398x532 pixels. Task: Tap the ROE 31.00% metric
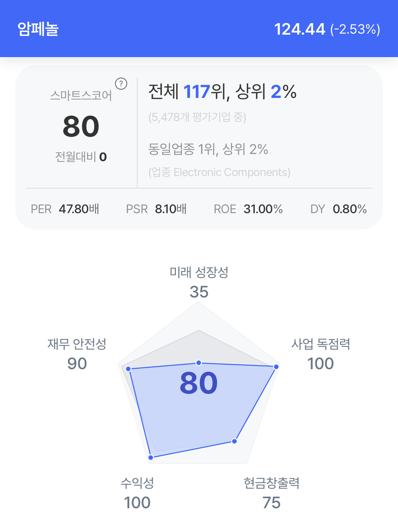click(248, 209)
